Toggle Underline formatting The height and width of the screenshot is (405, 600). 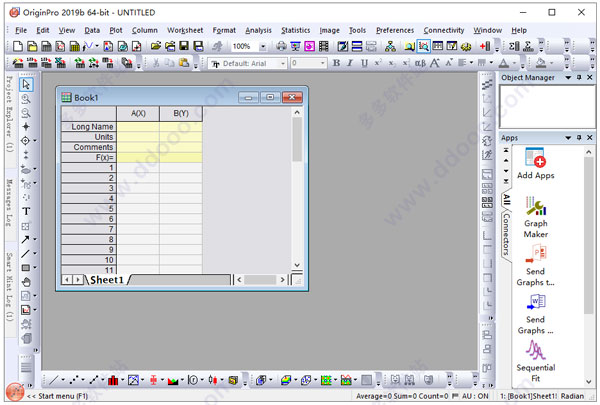364,63
